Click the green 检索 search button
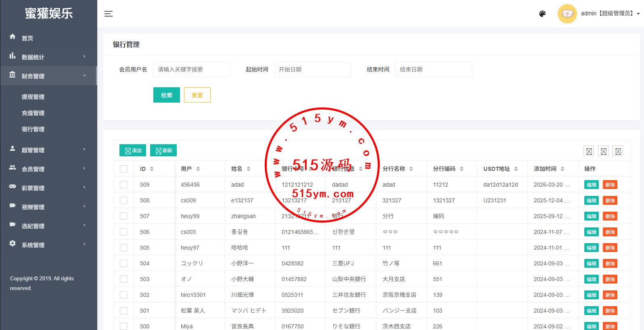 pyautogui.click(x=166, y=95)
